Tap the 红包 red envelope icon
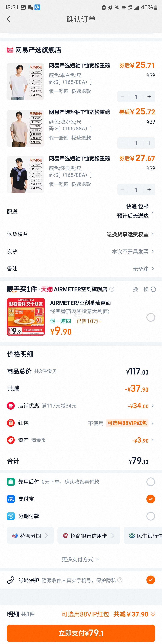This screenshot has height=644, width=162. [x=11, y=423]
